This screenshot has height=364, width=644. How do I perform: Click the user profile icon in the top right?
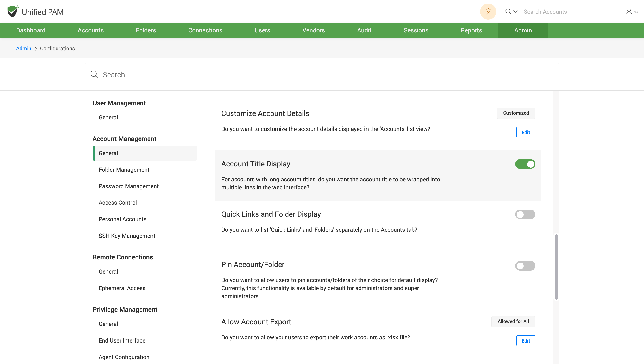629,12
